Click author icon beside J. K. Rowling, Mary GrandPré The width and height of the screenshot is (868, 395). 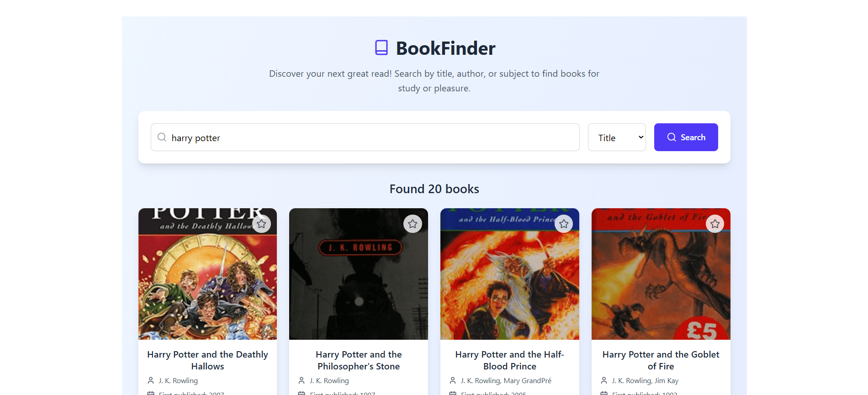click(x=453, y=380)
